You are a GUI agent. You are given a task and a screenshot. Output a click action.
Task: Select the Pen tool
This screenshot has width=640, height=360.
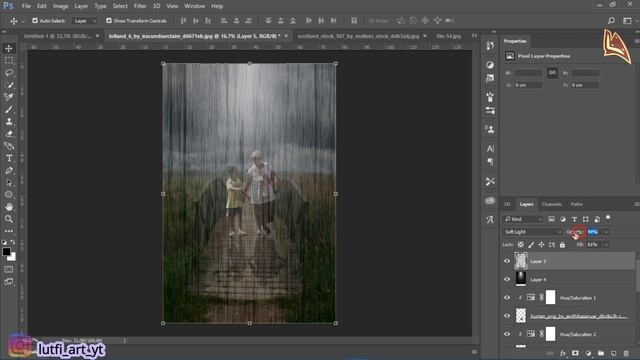point(9,171)
